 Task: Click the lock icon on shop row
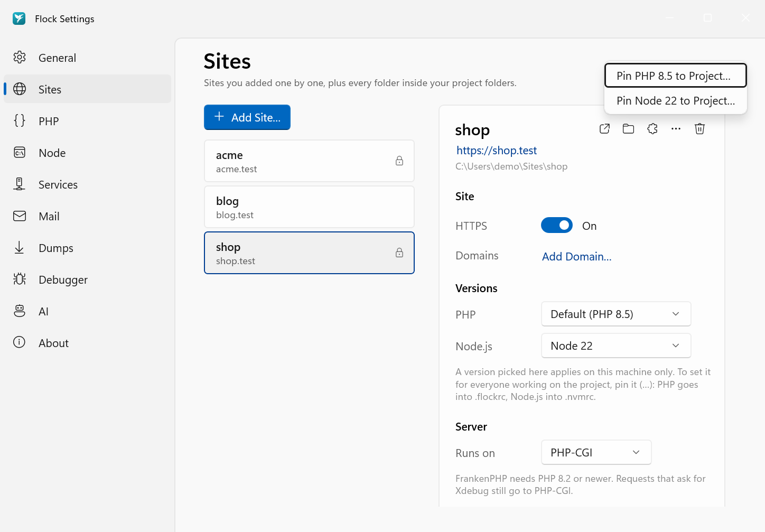tap(399, 253)
